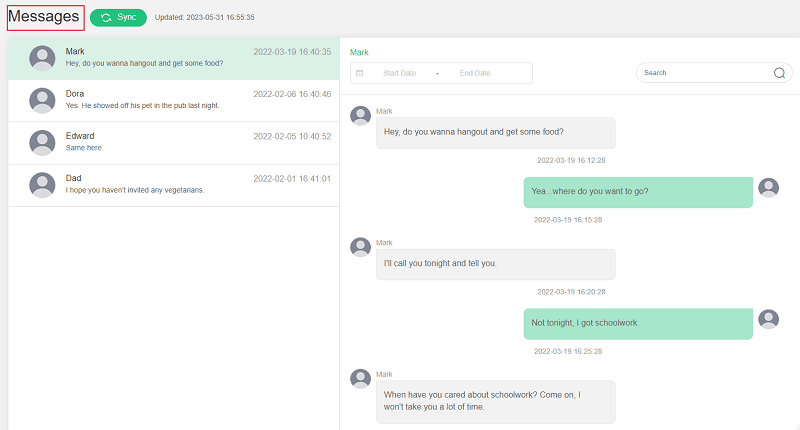Open Mark's conversation in the list
Viewport: 800px width, 430px height.
click(173, 58)
